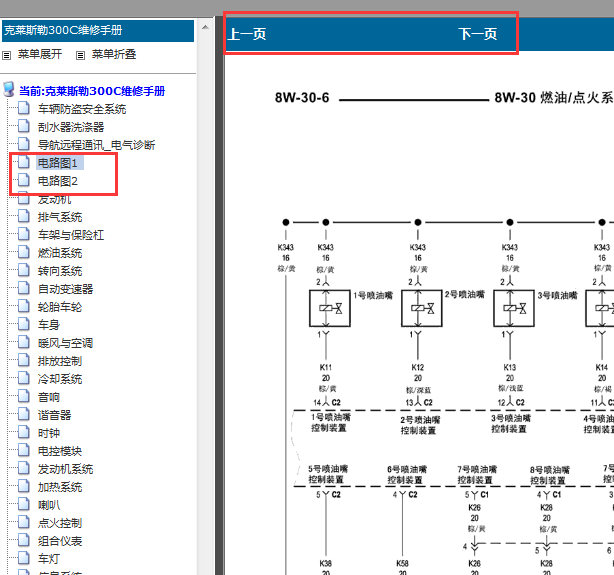Open 喇叭 entry
This screenshot has width=614, height=575.
[x=49, y=505]
